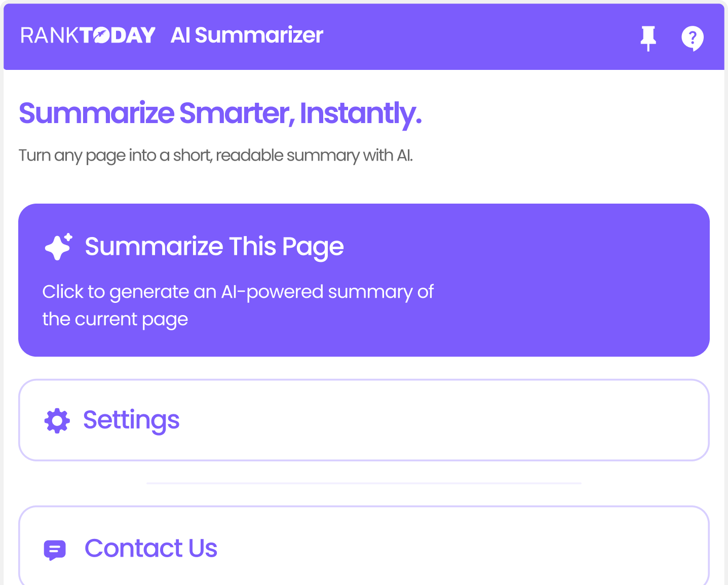Screen dimensions: 728x585
Task: Click the Contact Us chat bubble icon
Action: click(x=55, y=549)
